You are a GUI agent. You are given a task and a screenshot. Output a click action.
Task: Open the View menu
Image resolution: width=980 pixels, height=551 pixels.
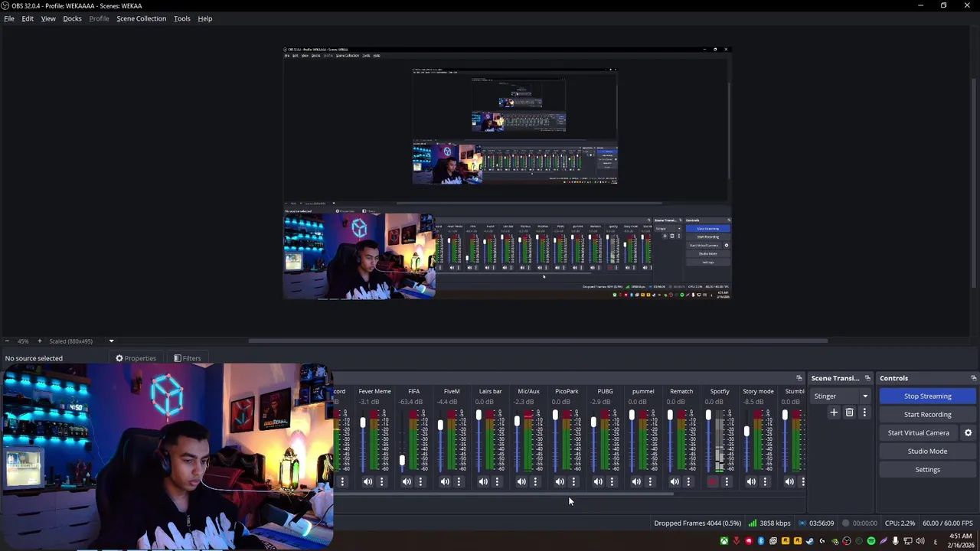pyautogui.click(x=48, y=18)
